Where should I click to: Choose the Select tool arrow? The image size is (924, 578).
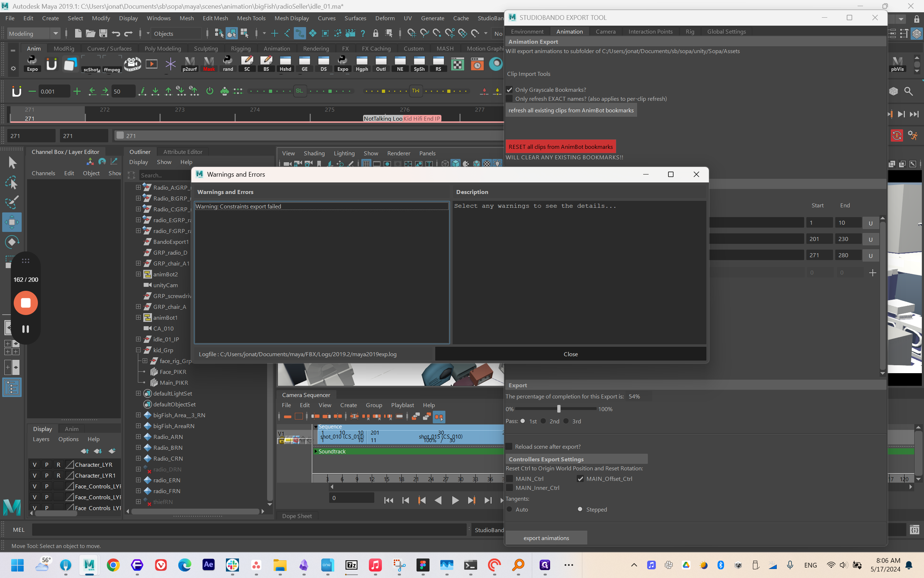(12, 163)
